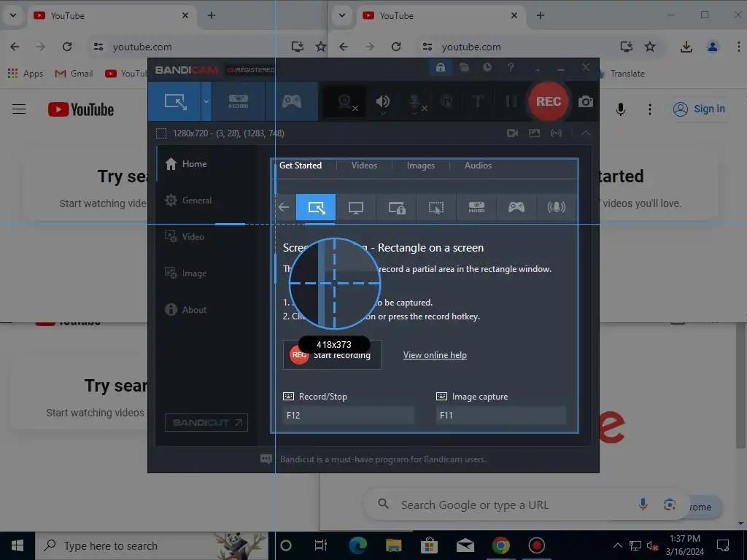The image size is (747, 560).
Task: Click the broadcast signal icon in the status row
Action: [x=557, y=133]
